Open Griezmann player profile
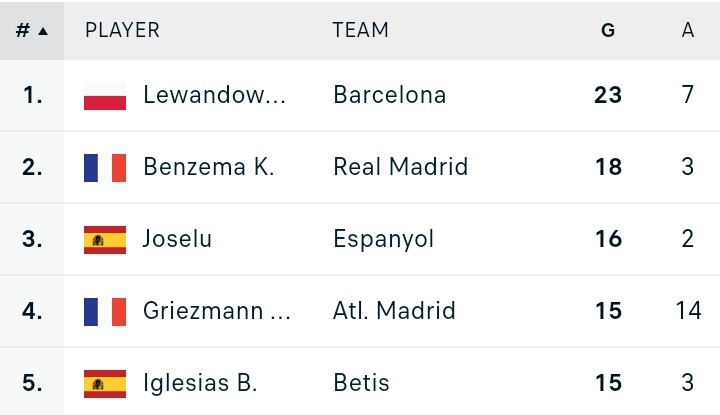This screenshot has width=720, height=415. 217,311
